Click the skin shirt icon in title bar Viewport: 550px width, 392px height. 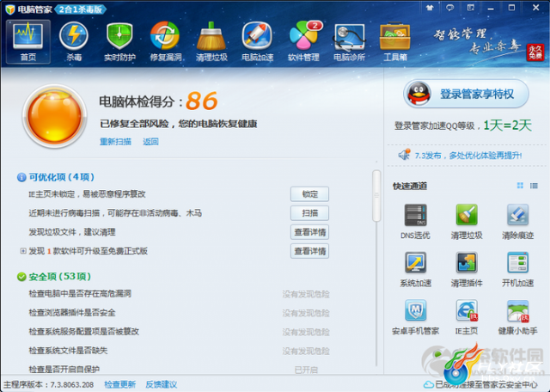430,8
